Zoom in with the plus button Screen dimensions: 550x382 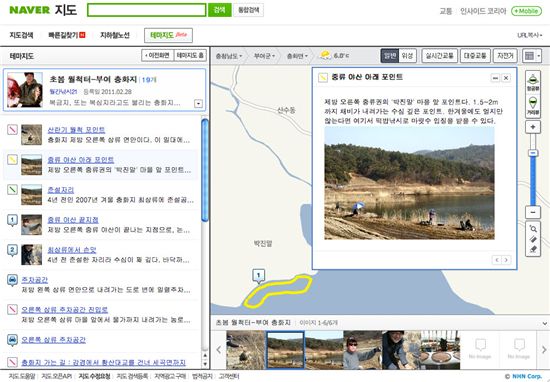coord(532,127)
